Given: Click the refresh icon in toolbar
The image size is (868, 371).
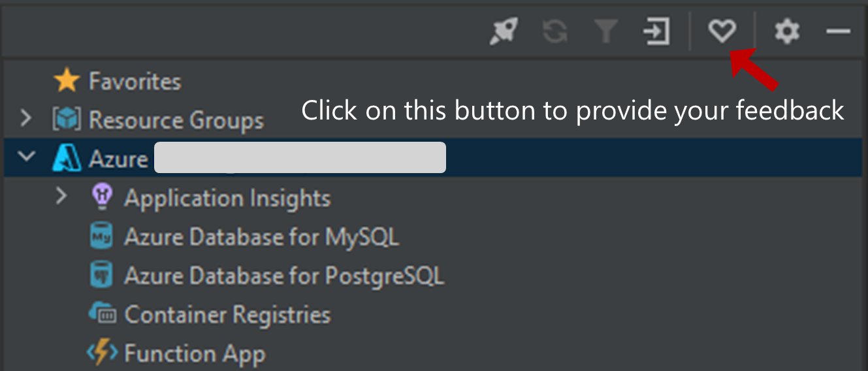Looking at the screenshot, I should tap(555, 31).
